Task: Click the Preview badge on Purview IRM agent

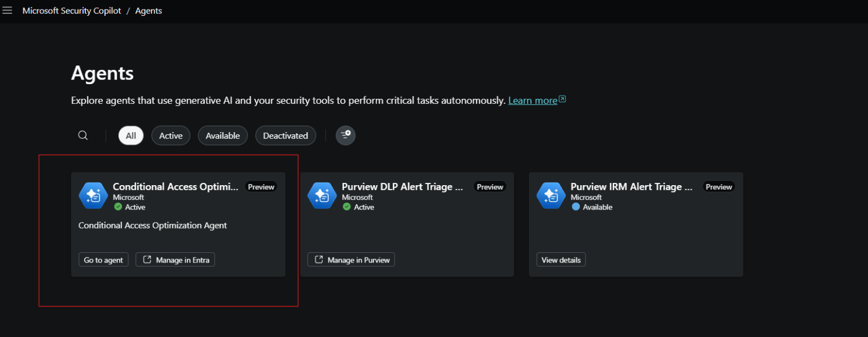Action: coord(718,186)
